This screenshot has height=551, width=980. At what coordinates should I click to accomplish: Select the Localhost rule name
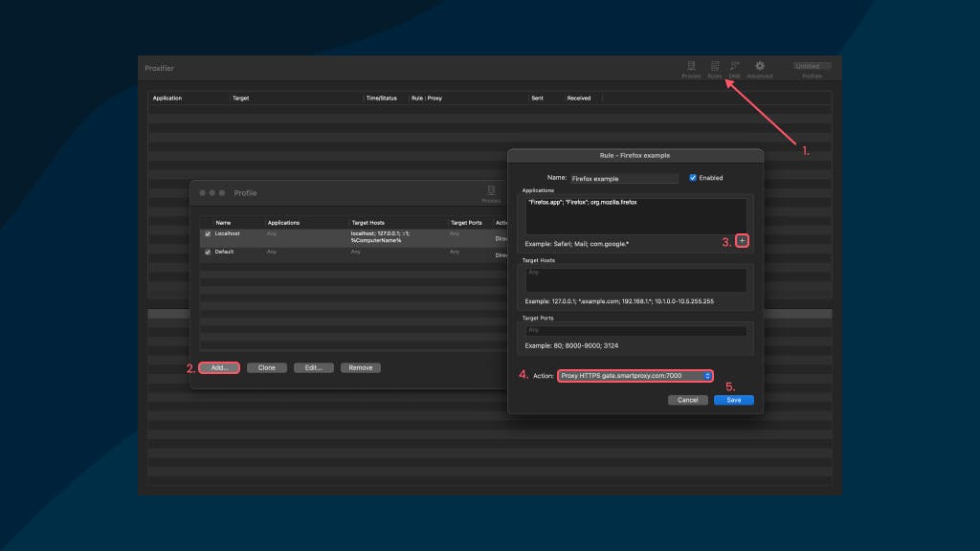tap(228, 233)
